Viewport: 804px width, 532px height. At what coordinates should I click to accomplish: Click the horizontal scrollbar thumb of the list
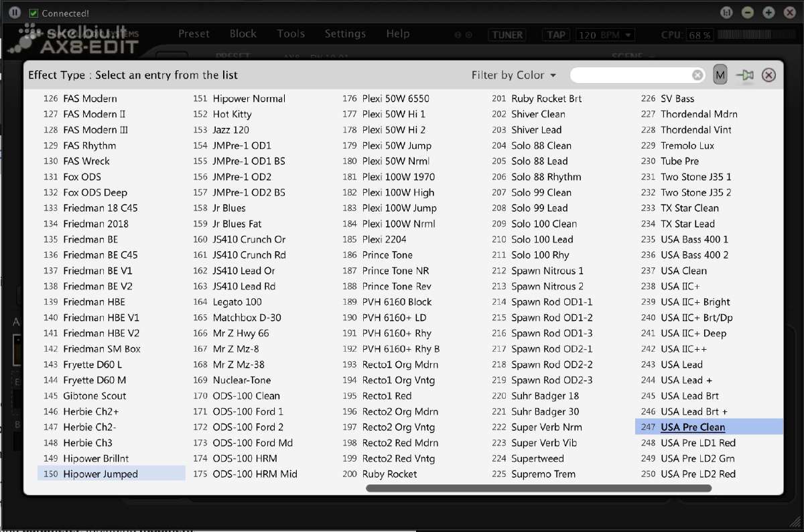point(539,488)
